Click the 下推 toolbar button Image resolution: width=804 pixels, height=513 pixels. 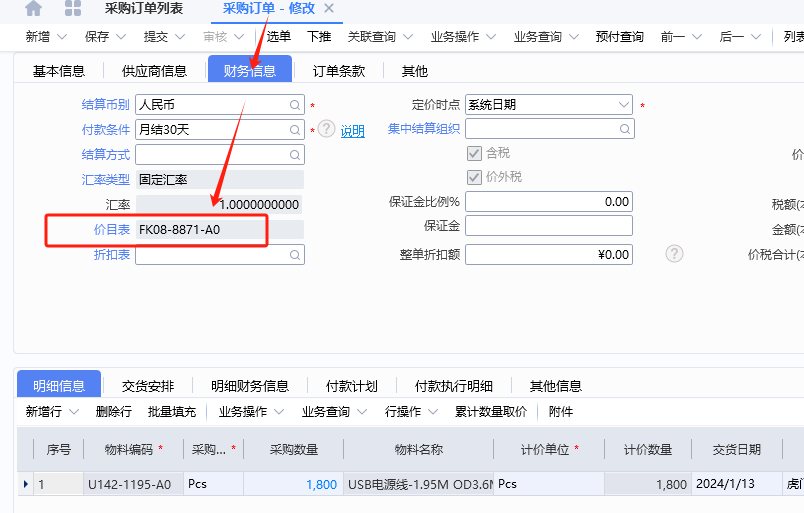click(319, 37)
